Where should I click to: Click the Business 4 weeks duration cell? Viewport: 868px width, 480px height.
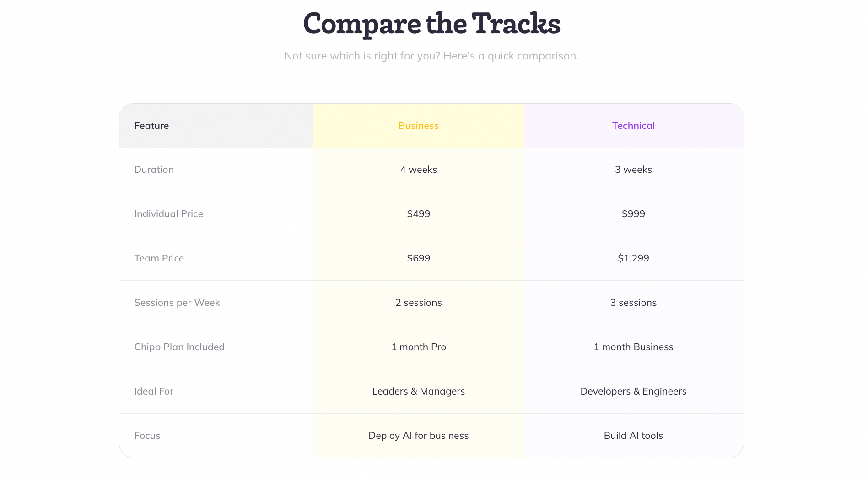418,170
